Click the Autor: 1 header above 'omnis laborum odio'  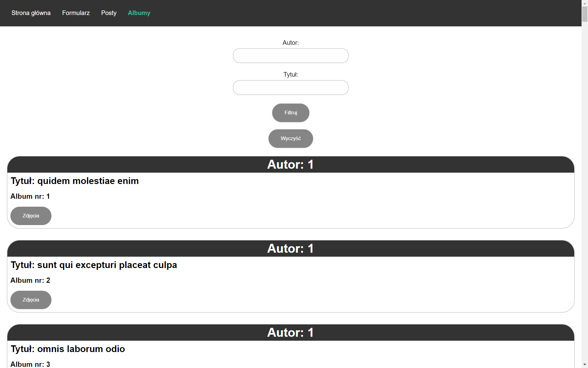point(291,333)
